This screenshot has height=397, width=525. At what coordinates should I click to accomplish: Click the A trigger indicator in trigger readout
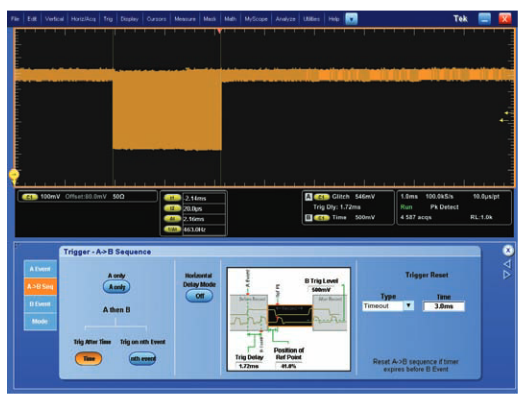click(308, 197)
